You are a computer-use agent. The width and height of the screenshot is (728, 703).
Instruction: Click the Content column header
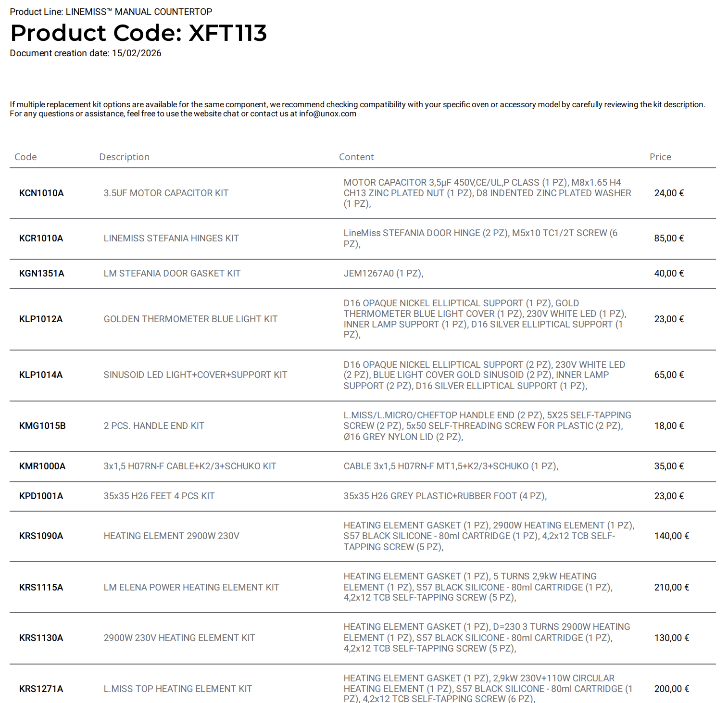(x=356, y=157)
